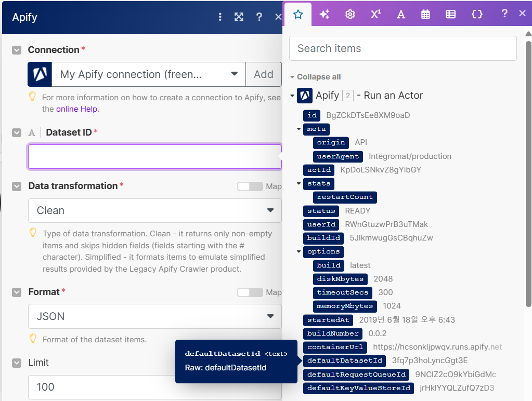Click the mapping panel help question mark
This screenshot has height=401, width=532.
504,14
